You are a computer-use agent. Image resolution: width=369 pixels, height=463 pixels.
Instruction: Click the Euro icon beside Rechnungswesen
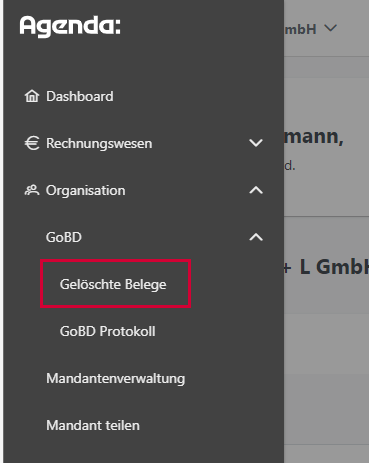coord(32,143)
